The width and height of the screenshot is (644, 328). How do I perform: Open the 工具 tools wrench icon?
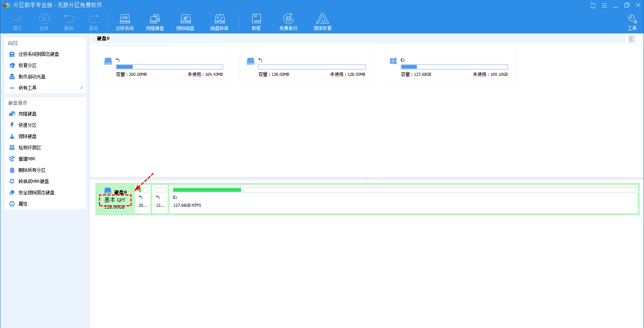tap(632, 23)
